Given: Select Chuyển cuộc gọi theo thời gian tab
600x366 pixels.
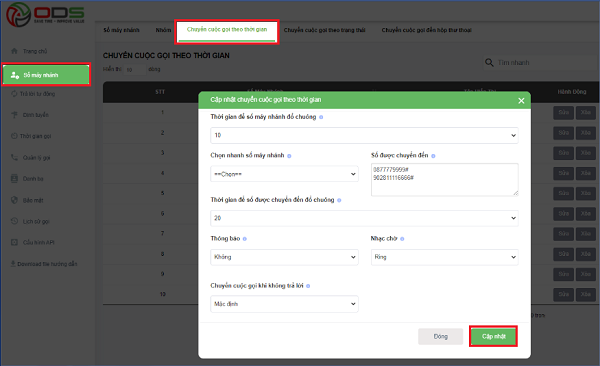Looking at the screenshot, I should pos(227,29).
